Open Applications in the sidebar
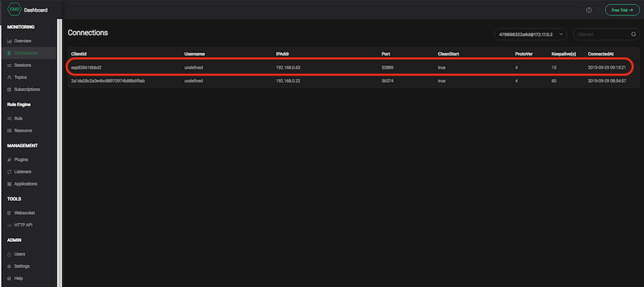 (x=25, y=184)
